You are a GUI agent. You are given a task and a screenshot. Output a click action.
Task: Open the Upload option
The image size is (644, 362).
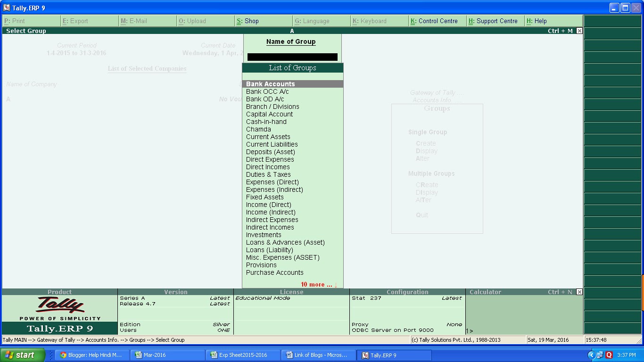point(206,21)
